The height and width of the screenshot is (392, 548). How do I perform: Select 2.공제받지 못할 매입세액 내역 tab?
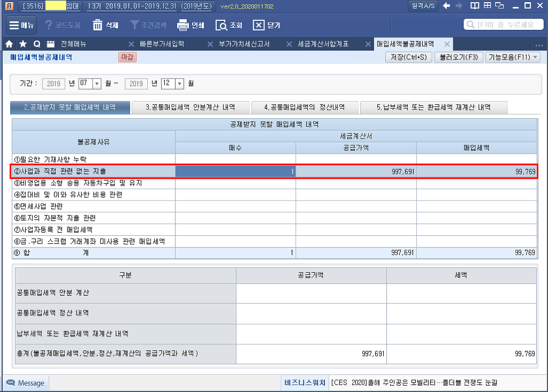[70, 107]
